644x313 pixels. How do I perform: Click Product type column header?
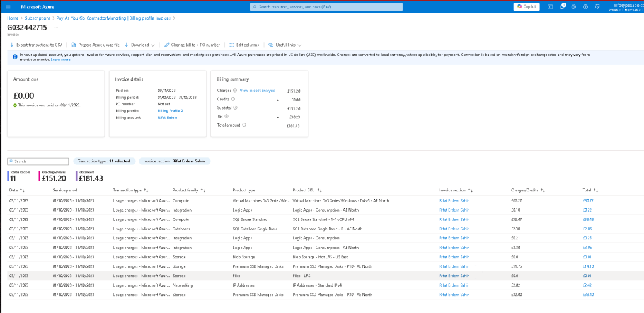(244, 190)
